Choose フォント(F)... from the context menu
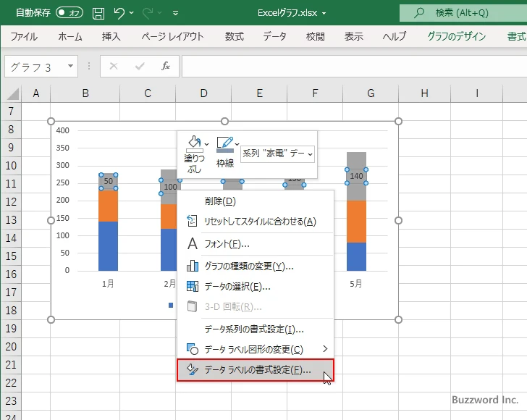Image resolution: width=527 pixels, height=420 pixels. 256,243
